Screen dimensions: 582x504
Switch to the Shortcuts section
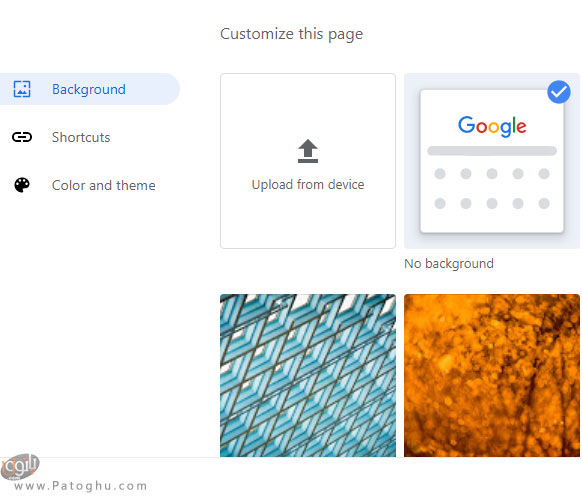tap(81, 137)
